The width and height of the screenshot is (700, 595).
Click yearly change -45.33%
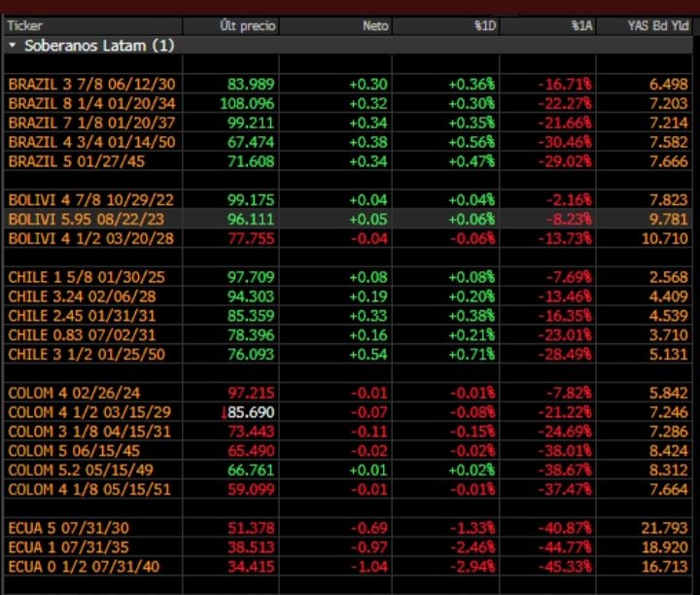565,567
